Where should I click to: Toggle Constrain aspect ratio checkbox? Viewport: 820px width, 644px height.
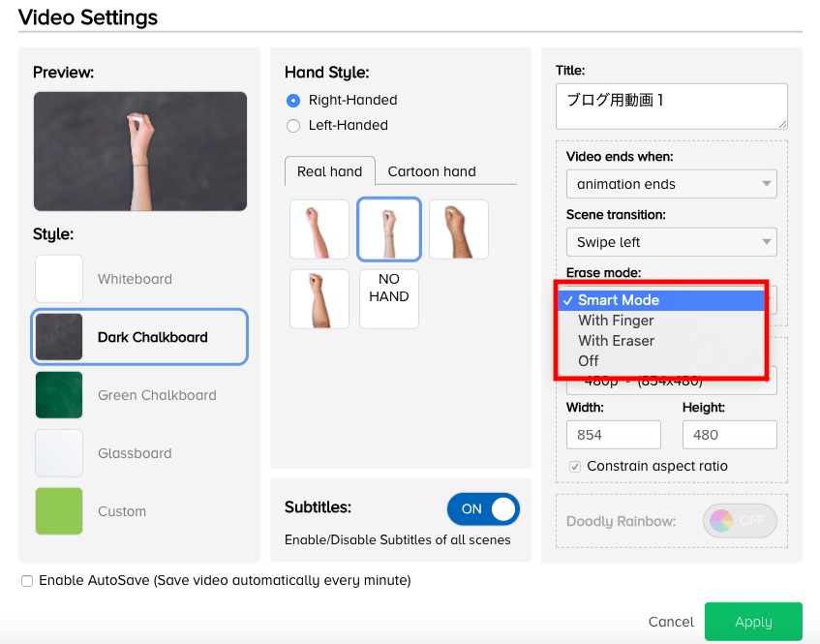(x=575, y=466)
